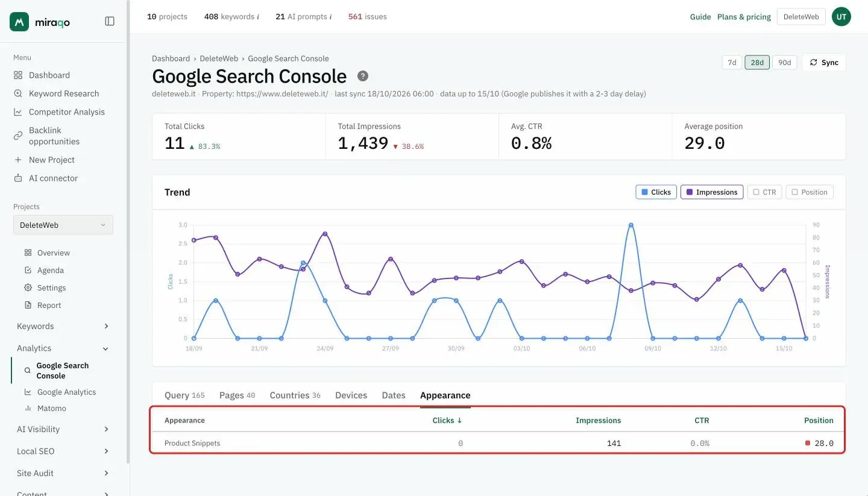Open the Guide link
868x496 pixels.
click(x=700, y=17)
